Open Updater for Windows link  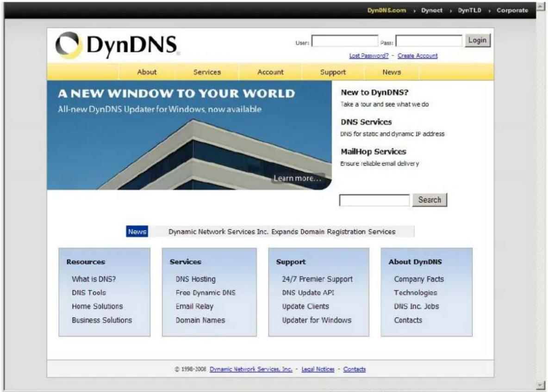317,320
